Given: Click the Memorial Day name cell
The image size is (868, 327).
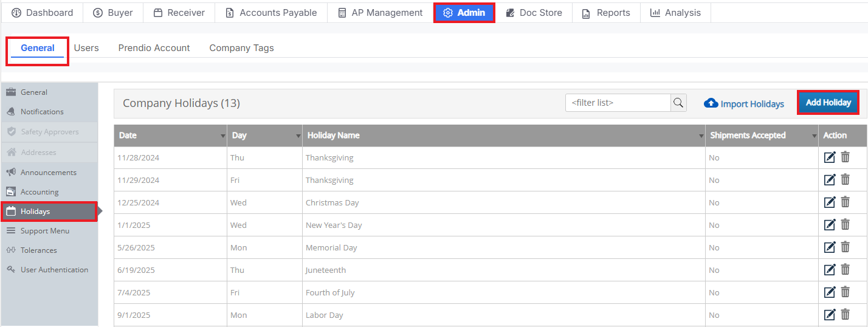Looking at the screenshot, I should point(504,247).
